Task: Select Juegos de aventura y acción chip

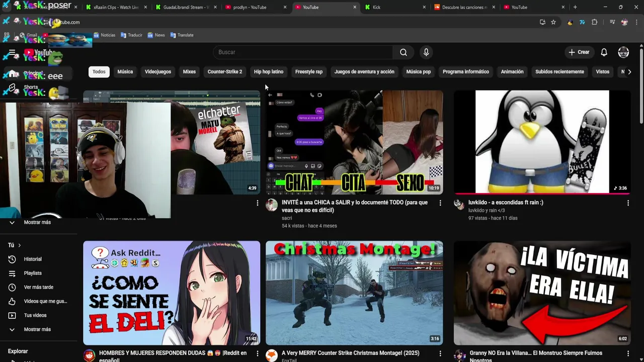Action: pyautogui.click(x=364, y=72)
